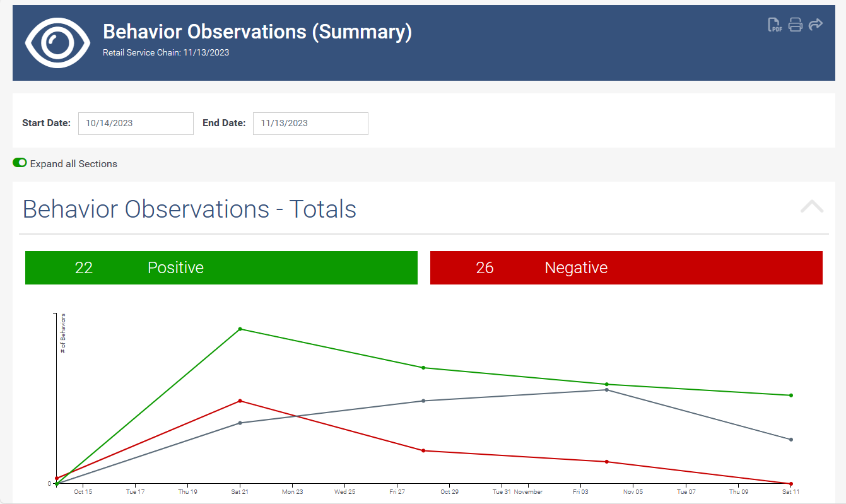The height and width of the screenshot is (504, 846).
Task: Click the printer icon in header
Action: (x=796, y=25)
